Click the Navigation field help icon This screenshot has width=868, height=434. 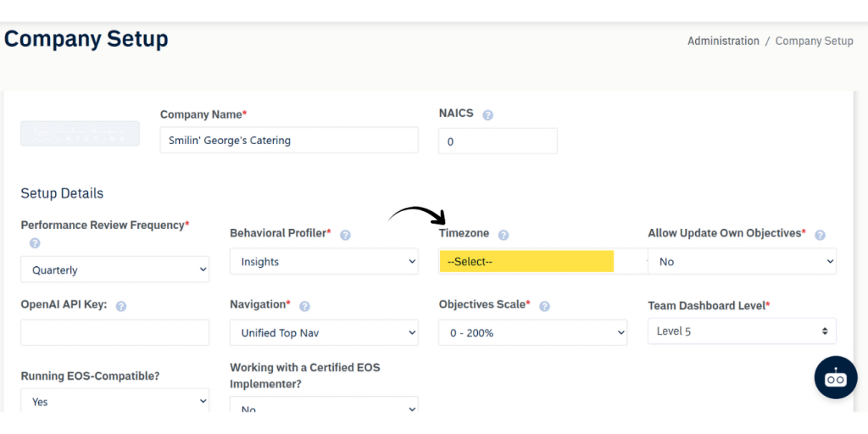304,306
